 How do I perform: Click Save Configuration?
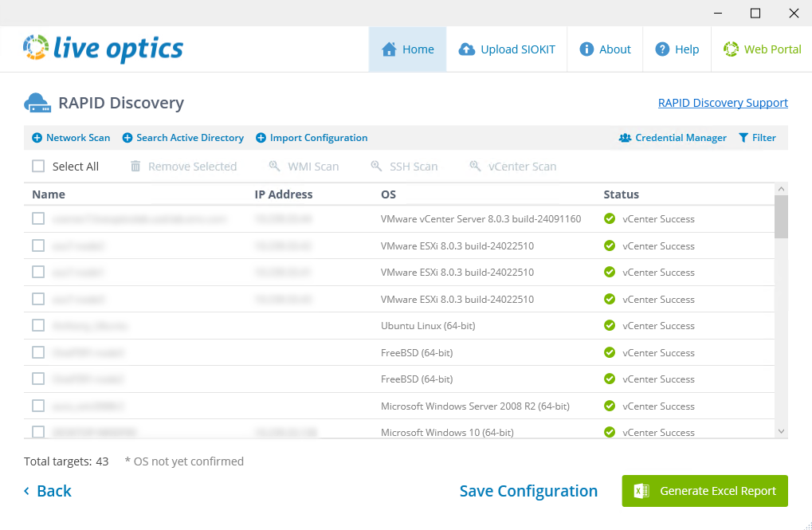click(528, 491)
